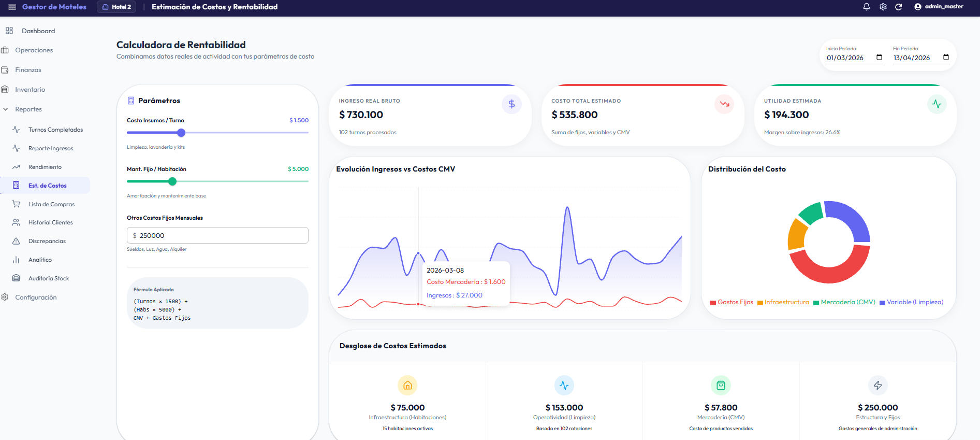This screenshot has width=980, height=440.
Task: Open the Fin Período calendar picker
Action: [x=946, y=58]
